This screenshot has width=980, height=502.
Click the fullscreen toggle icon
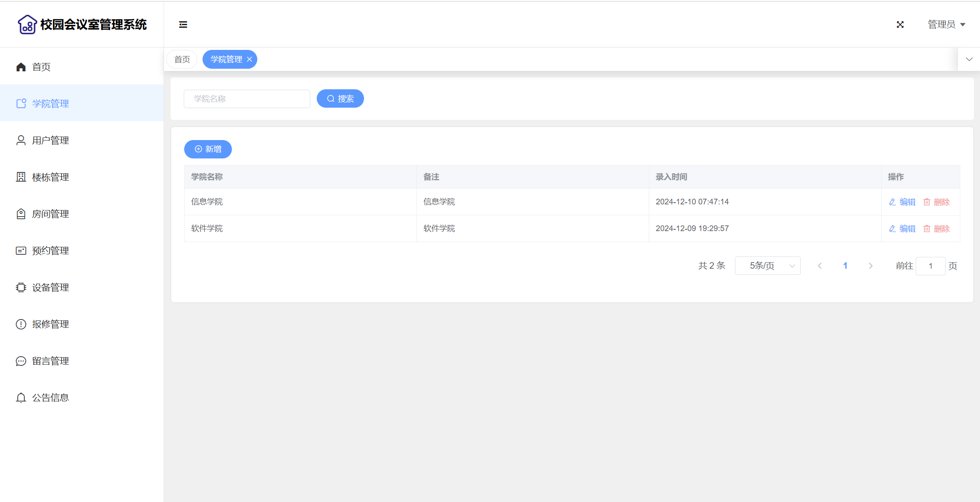(x=900, y=25)
